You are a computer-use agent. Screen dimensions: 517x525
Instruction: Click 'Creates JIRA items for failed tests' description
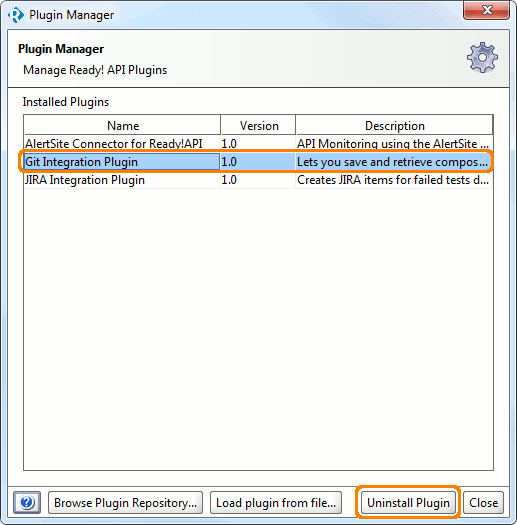tap(394, 180)
